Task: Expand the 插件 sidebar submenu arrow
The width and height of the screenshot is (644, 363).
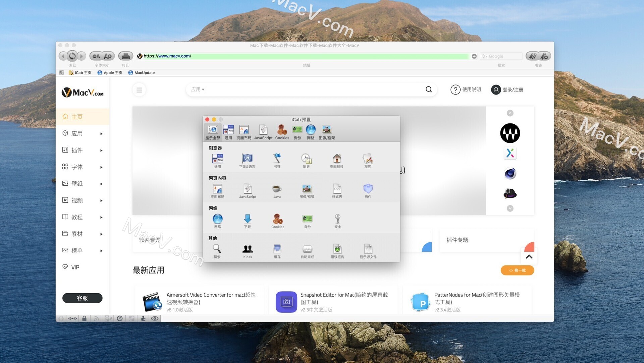Action: (101, 150)
